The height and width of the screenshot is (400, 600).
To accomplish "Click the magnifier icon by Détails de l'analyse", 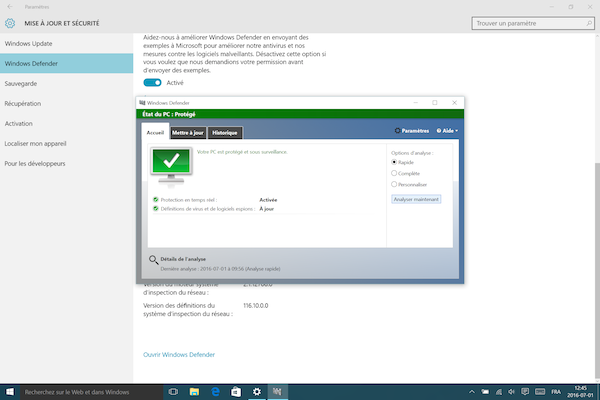I will coord(153,260).
